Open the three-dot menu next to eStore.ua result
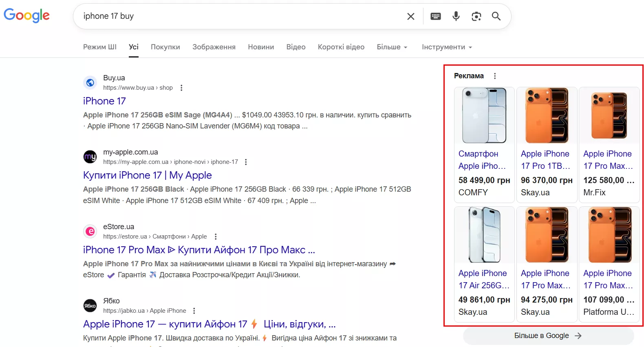Viewport: 644px width, 347px height. tap(216, 236)
